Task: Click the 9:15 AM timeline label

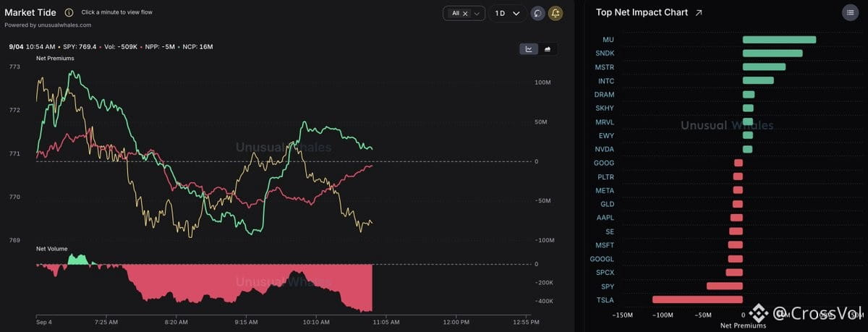Action: 246,322
